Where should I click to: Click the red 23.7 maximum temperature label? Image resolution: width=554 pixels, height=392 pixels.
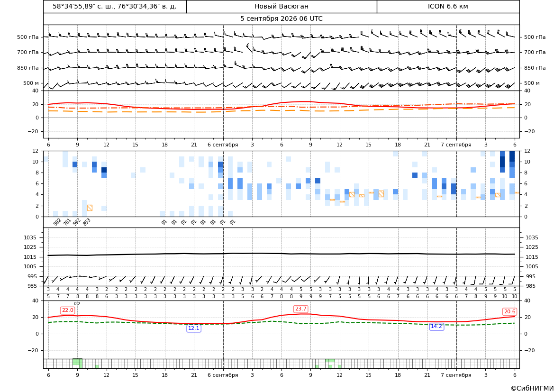click(300, 309)
